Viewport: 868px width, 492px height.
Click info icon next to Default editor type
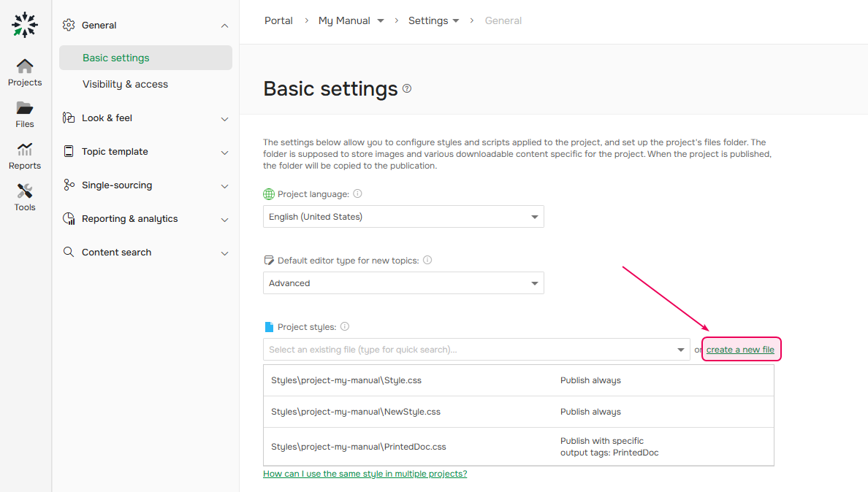coord(427,260)
